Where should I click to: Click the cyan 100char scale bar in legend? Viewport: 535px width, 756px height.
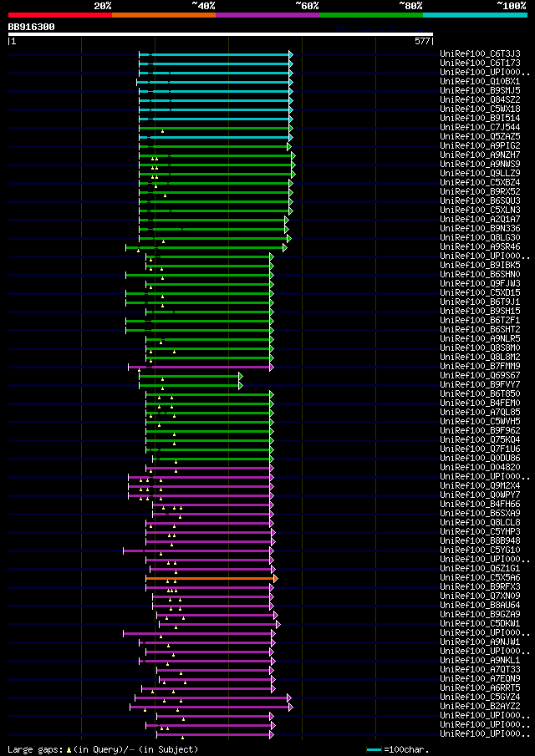point(374,749)
